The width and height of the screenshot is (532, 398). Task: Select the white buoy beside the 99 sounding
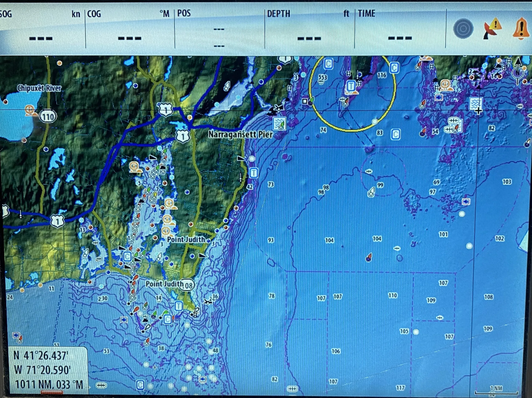(371, 193)
